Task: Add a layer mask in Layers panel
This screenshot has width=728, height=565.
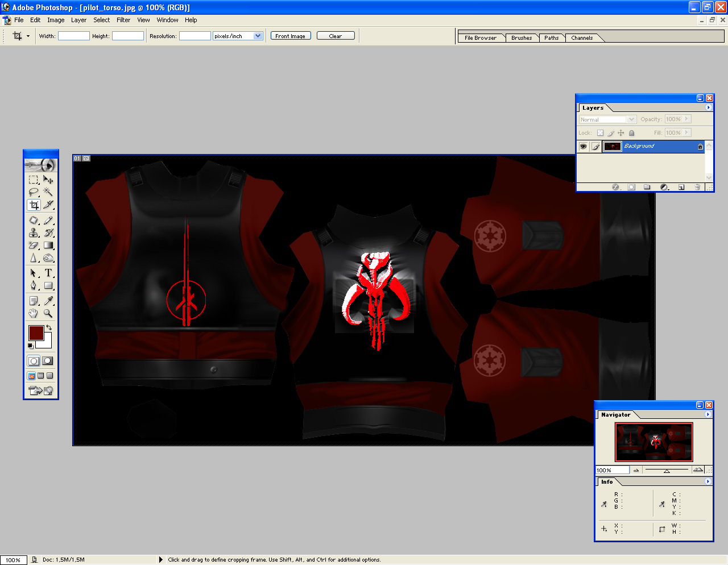Action: 631,187
